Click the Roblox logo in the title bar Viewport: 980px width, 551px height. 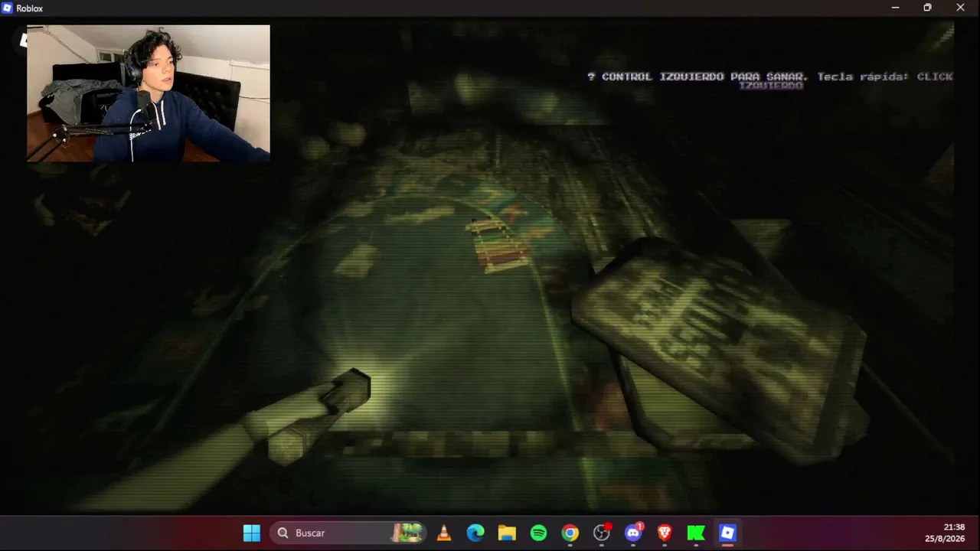click(8, 8)
